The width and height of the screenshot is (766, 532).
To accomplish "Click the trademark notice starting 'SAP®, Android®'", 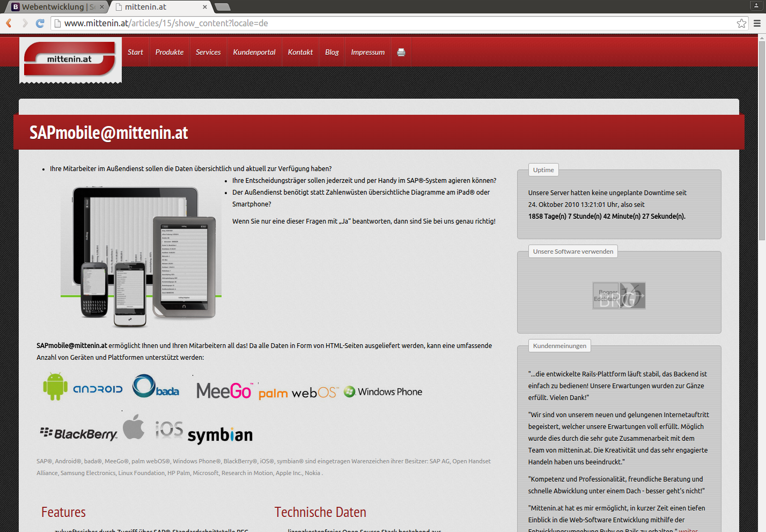I will point(263,467).
